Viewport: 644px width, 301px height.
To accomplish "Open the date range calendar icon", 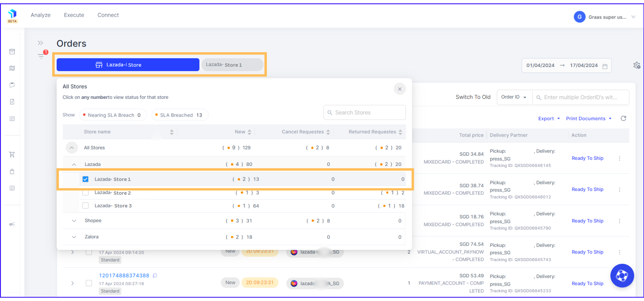I will coord(605,66).
